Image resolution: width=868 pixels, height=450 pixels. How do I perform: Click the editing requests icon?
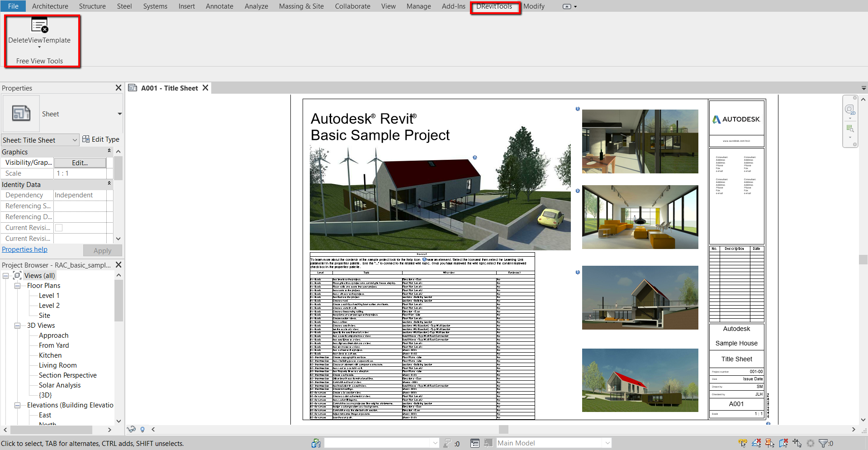[447, 443]
